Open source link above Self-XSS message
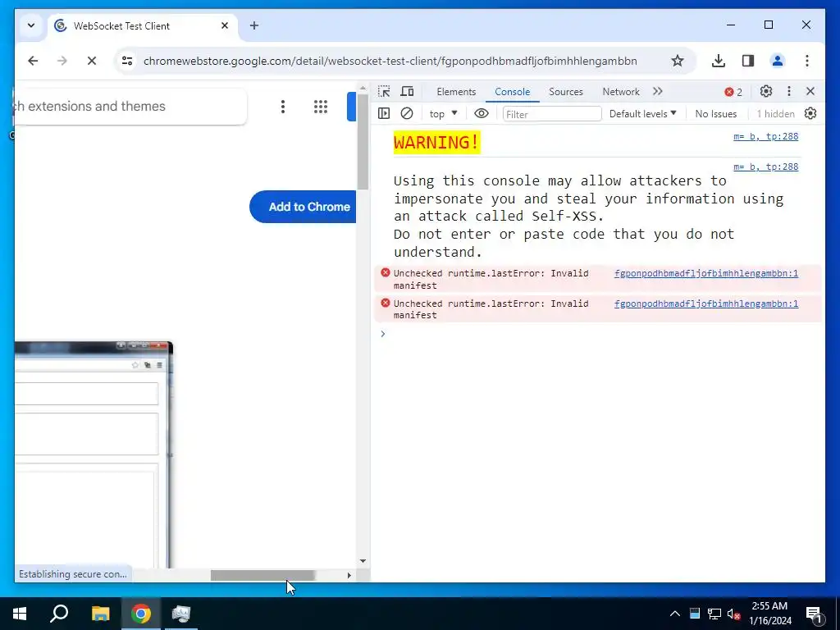 point(765,167)
